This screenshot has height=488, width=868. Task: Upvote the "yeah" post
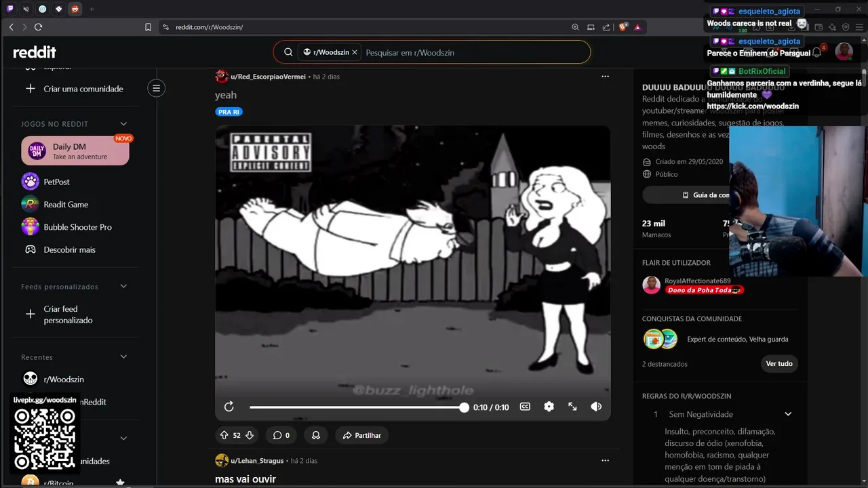[224, 435]
